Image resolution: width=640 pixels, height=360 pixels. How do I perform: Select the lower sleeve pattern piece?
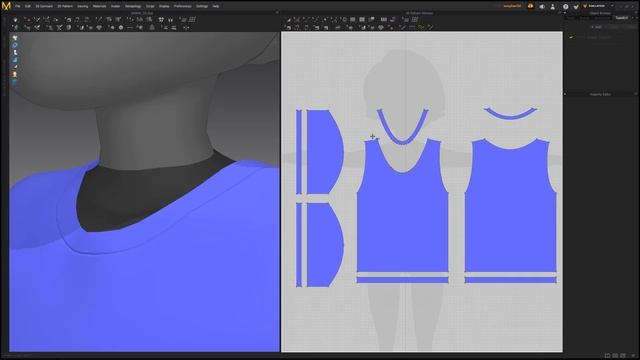coord(326,245)
